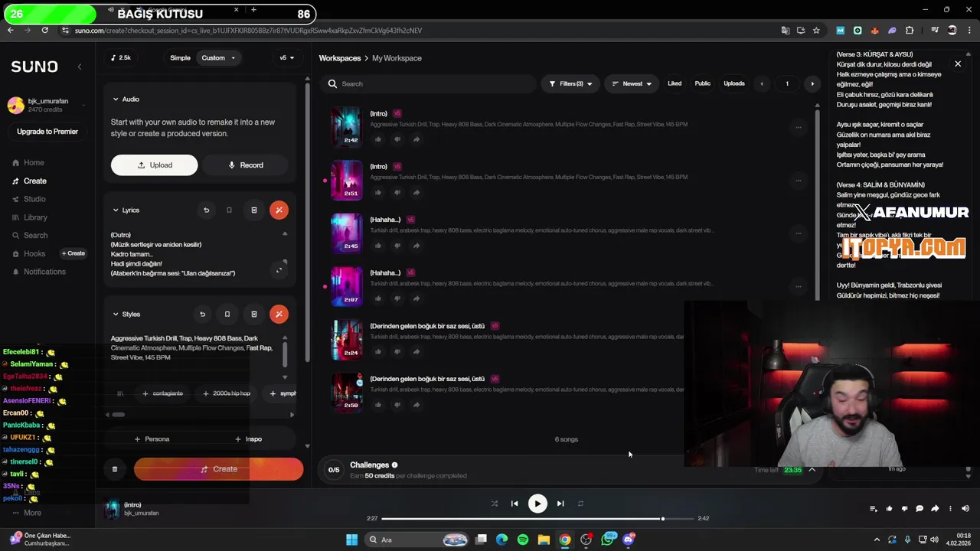Expand the Challenges panel chevron

tap(812, 470)
